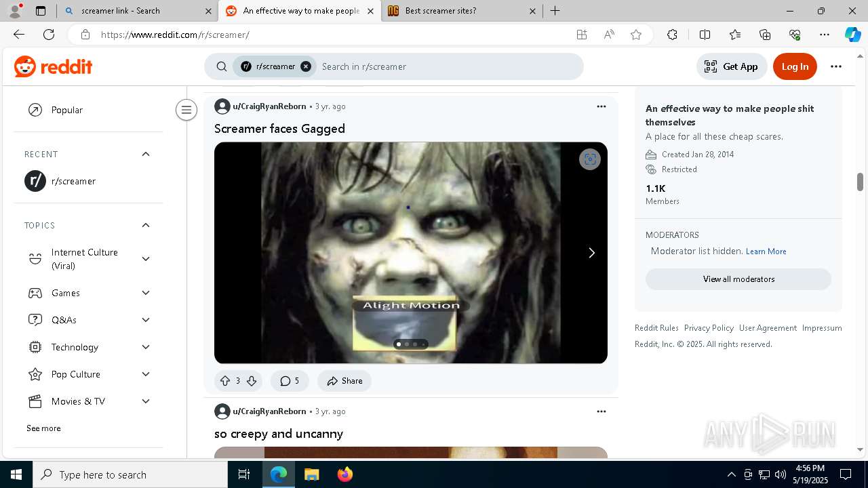Open the browser Extensions icon
Screen dimensions: 868x488
tap(672, 35)
